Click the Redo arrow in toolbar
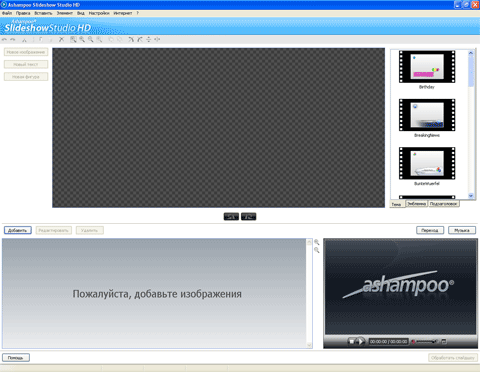 [x=13, y=40]
